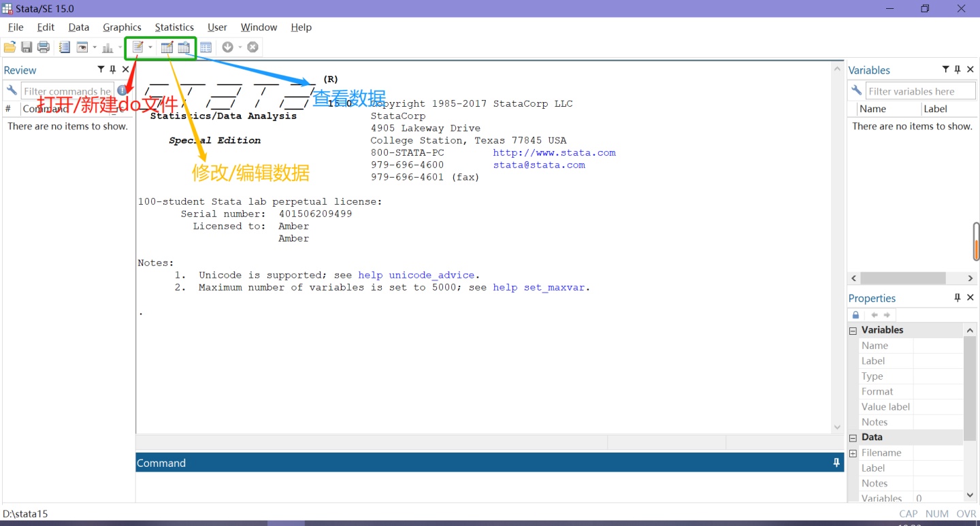Toggle the Properties lock icon
The height and width of the screenshot is (526, 980).
pos(855,315)
